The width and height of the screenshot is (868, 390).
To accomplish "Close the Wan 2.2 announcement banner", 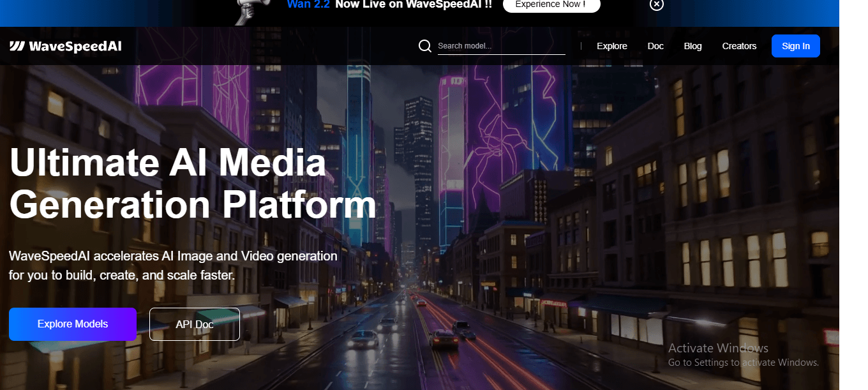I will click(x=657, y=4).
